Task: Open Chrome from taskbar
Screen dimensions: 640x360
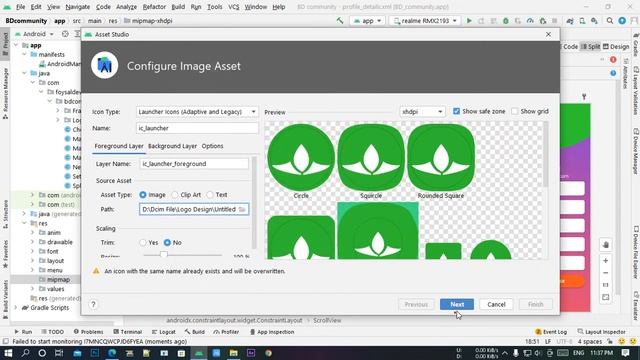Action: point(268,353)
